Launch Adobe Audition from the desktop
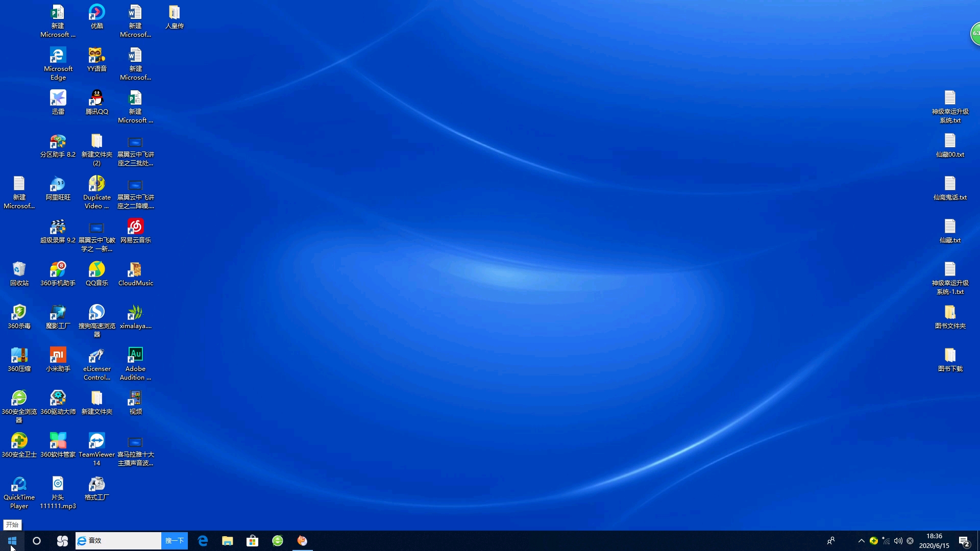Viewport: 980px width, 551px height. (135, 363)
